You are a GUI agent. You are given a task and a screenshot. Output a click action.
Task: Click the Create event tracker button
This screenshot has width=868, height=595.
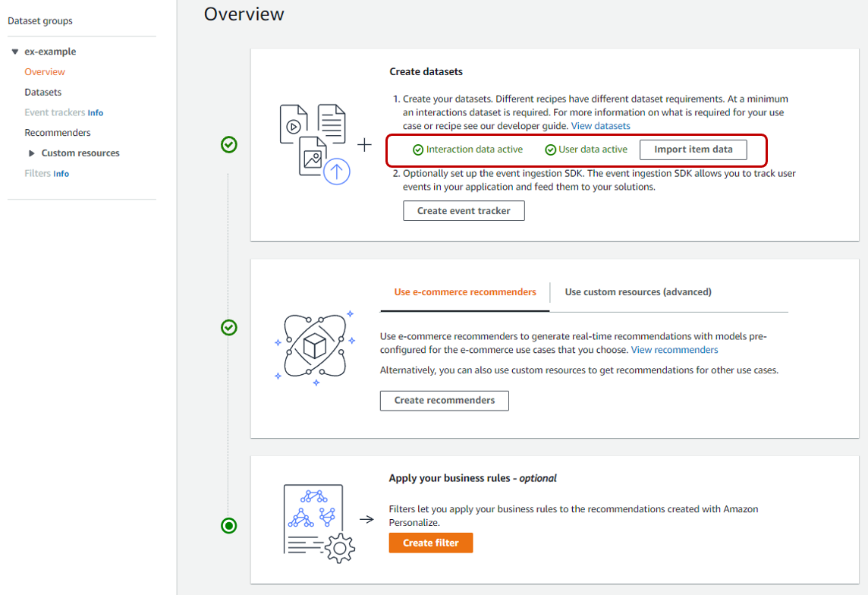(x=464, y=211)
